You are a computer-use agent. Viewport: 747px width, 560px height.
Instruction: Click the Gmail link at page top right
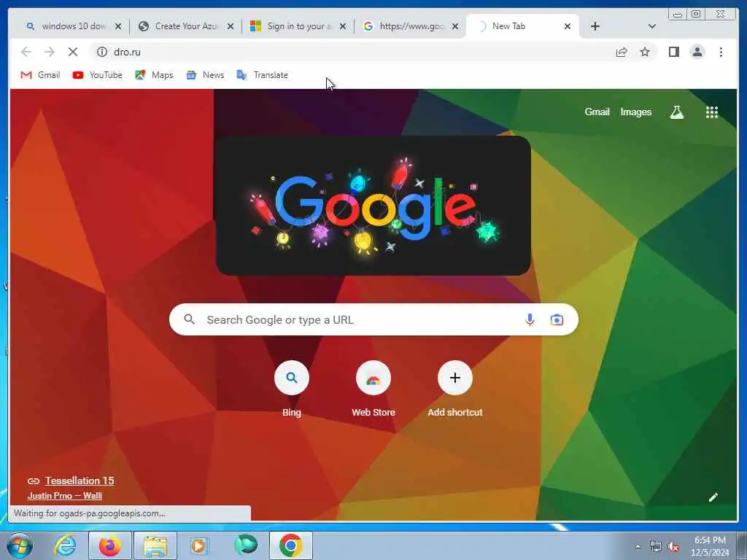click(597, 112)
